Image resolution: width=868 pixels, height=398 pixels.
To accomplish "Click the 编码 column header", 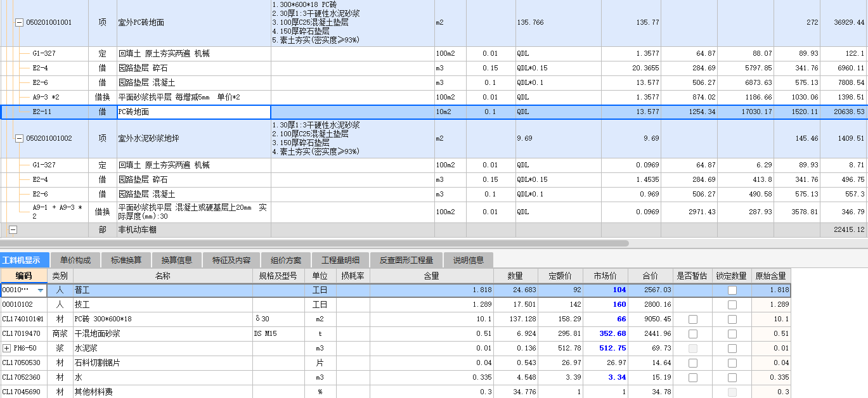I will click(23, 276).
